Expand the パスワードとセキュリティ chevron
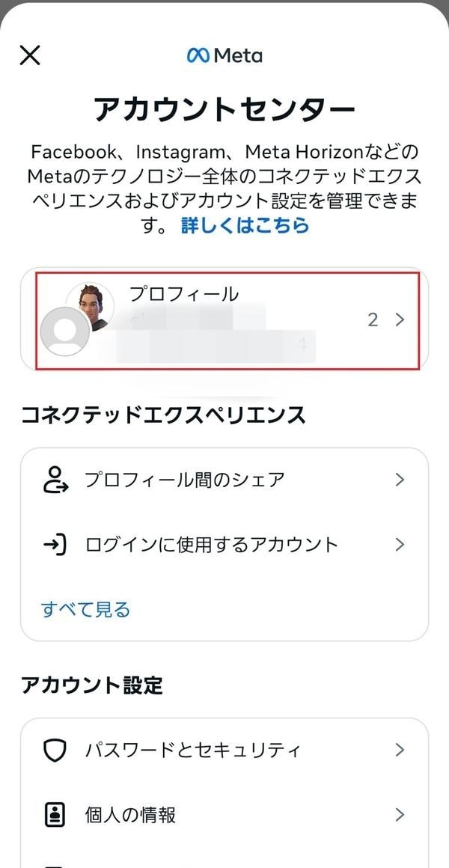449x868 pixels. point(400,750)
